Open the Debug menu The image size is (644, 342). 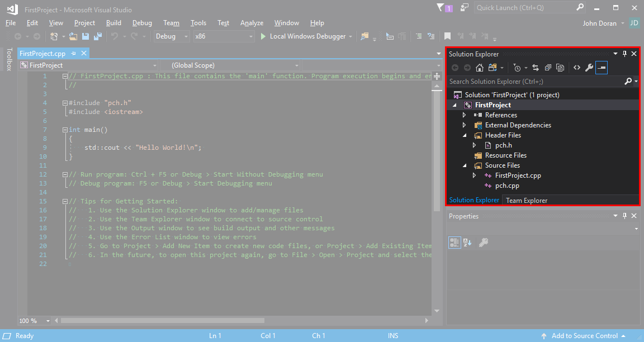click(142, 23)
